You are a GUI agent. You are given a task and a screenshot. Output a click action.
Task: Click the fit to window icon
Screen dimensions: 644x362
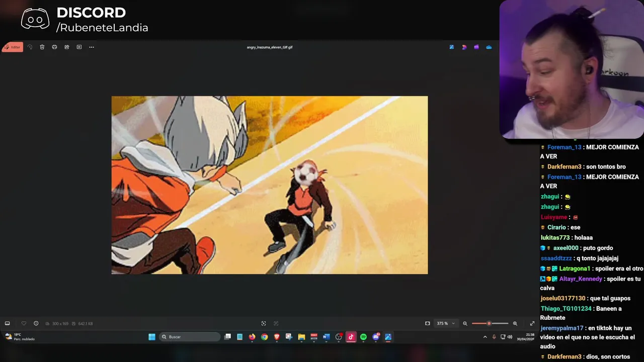tap(428, 323)
